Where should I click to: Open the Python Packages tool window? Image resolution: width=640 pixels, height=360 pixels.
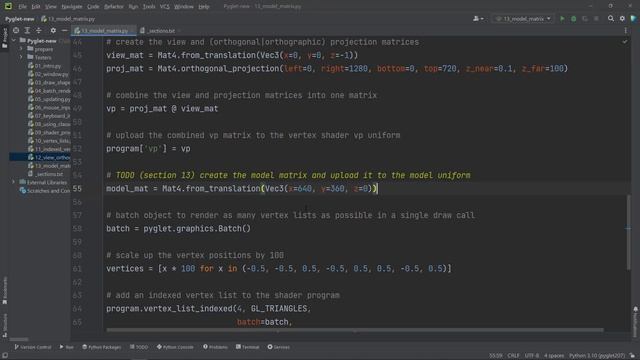click(102, 347)
